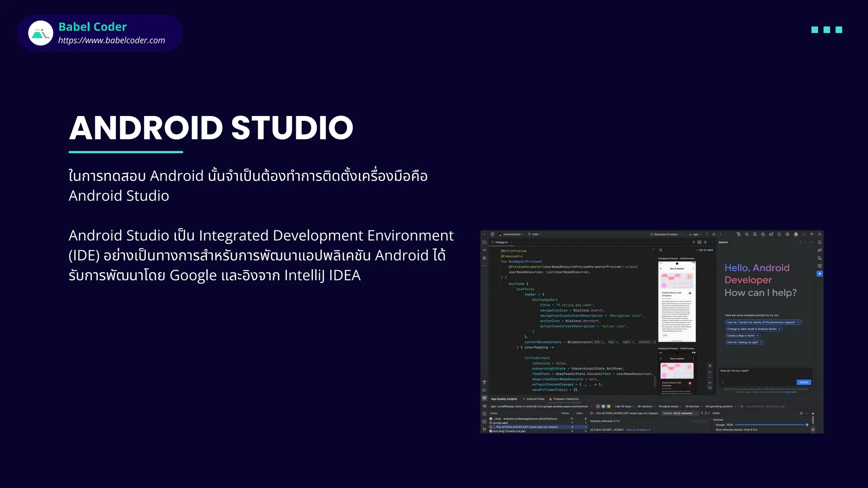Screen dimensions: 868x488
Task: Toggle the ANR clock filter
Action: (x=603, y=406)
